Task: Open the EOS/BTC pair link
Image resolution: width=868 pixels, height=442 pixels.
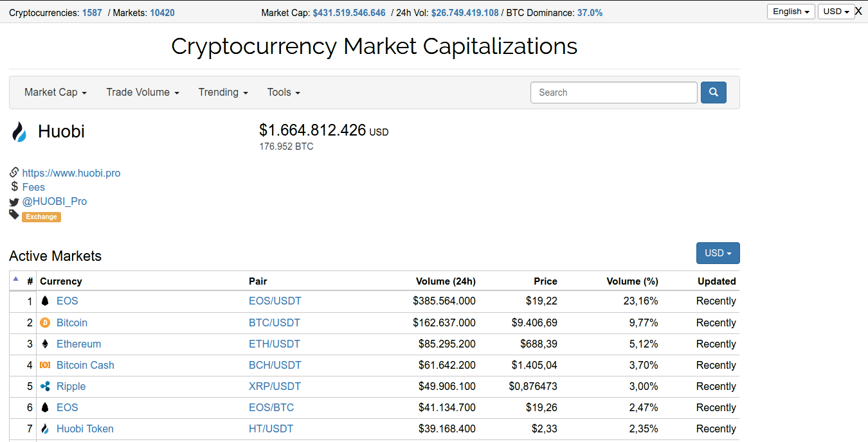Action: pyautogui.click(x=271, y=407)
